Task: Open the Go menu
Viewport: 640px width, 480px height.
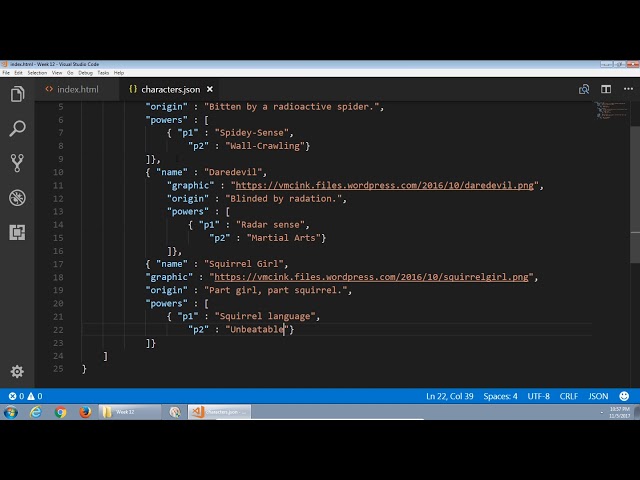Action: pos(70,73)
